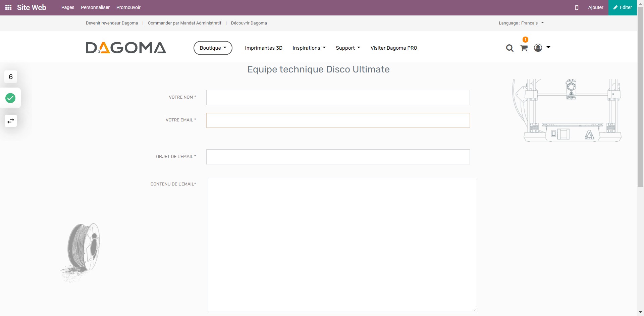The height and width of the screenshot is (316, 644).
Task: Click the Dagoma logo
Action: pos(126,48)
